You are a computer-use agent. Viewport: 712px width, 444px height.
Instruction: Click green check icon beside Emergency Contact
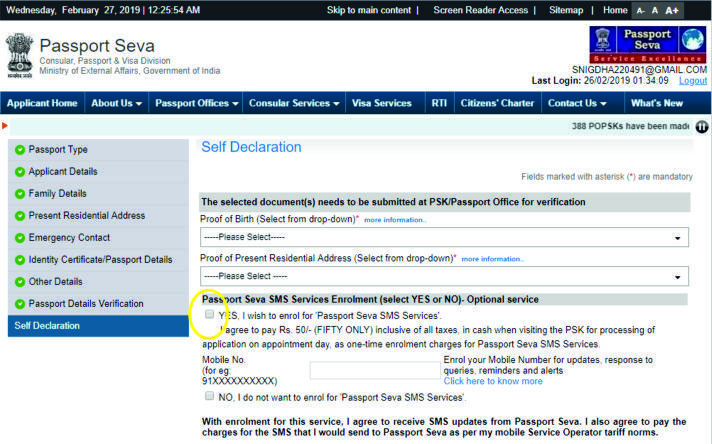[x=20, y=238]
